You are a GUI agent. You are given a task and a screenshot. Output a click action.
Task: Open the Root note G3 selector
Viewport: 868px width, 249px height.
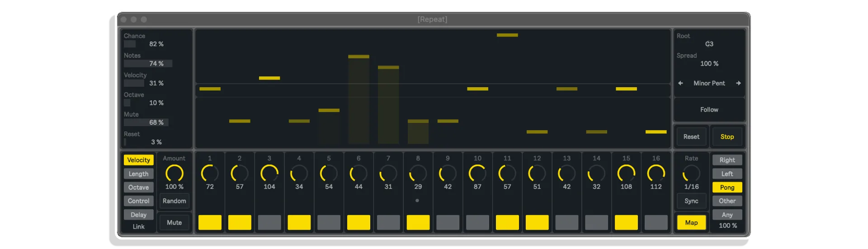[x=709, y=44]
